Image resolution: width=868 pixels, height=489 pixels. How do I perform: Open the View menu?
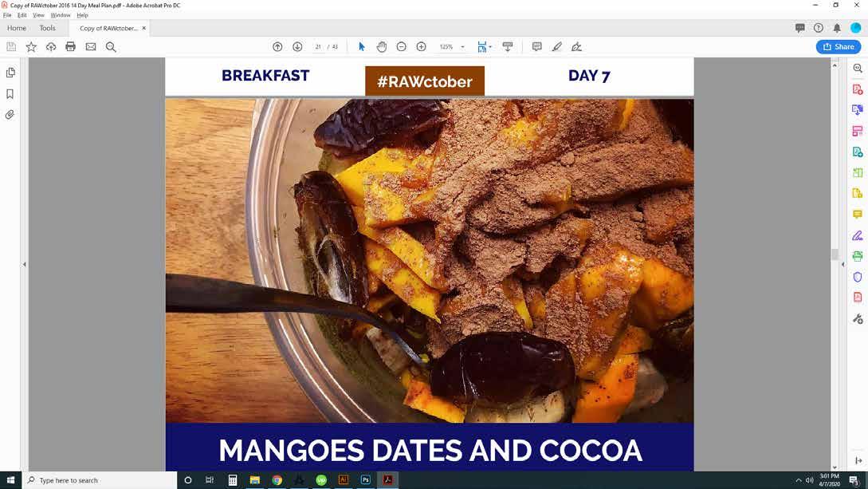38,15
